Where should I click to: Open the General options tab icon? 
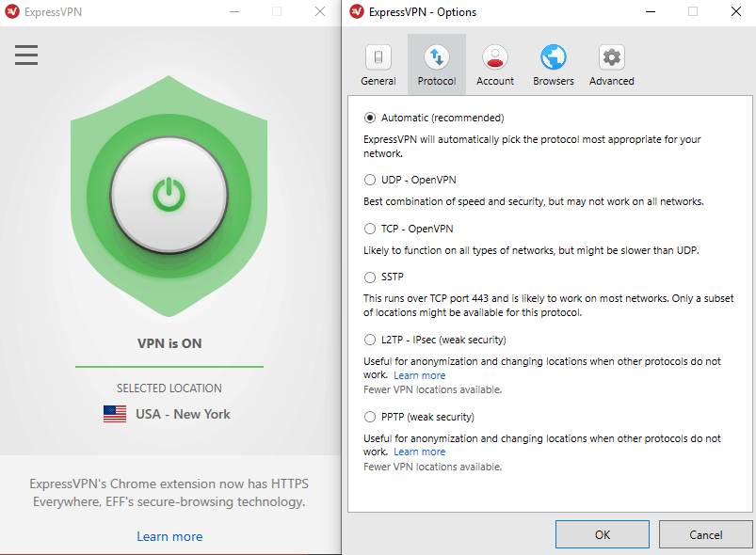tap(378, 57)
